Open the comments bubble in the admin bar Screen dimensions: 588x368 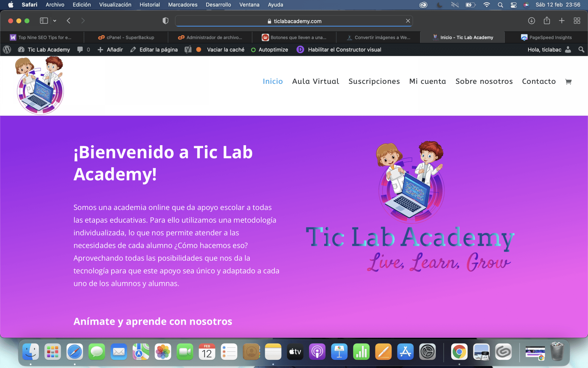pos(83,50)
